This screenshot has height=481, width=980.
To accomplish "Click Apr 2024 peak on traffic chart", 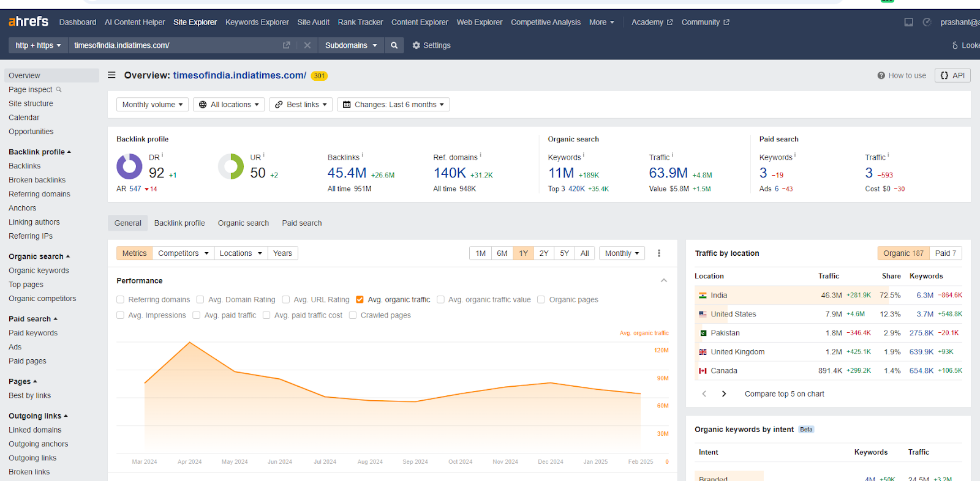I will 190,342.
